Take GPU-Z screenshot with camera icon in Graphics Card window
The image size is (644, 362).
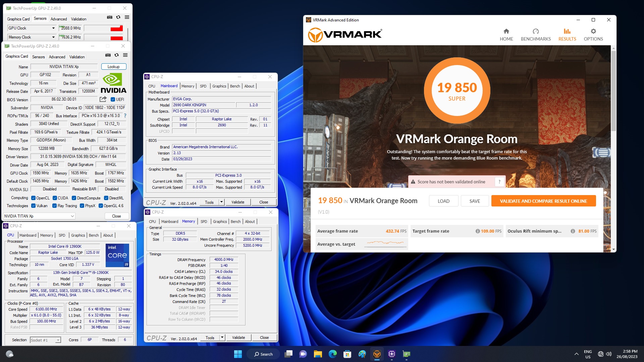coord(108,55)
